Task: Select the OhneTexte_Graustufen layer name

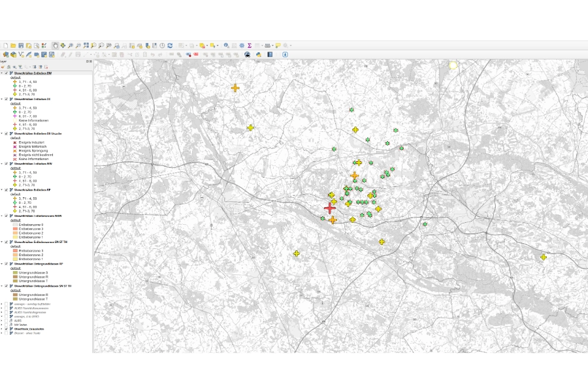Action: [29, 329]
